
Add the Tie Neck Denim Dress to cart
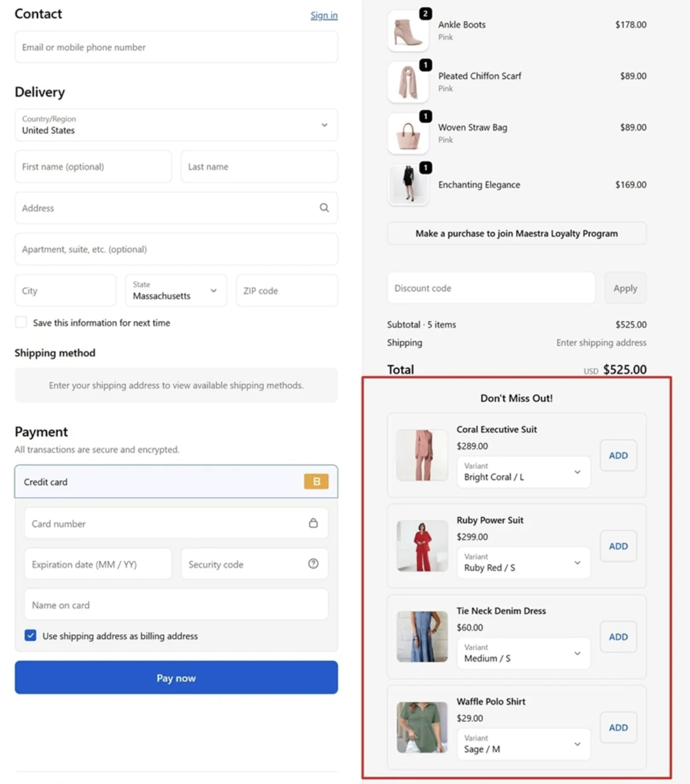617,637
